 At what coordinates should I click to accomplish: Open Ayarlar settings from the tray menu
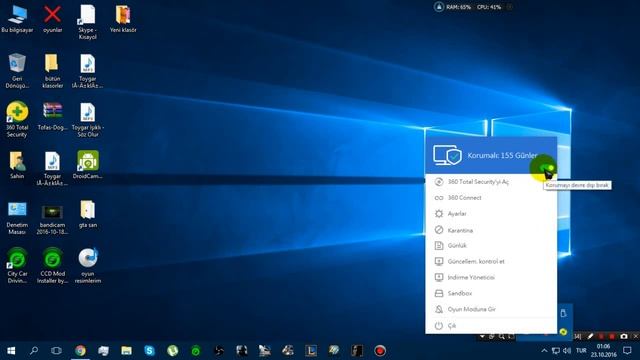pyautogui.click(x=491, y=213)
